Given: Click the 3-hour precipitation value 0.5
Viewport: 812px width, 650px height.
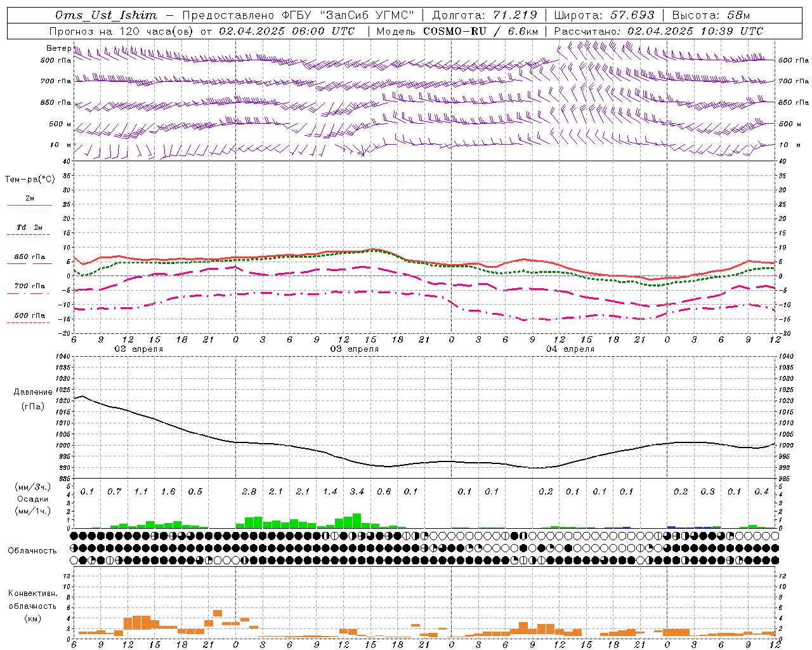Looking at the screenshot, I should 195,491.
